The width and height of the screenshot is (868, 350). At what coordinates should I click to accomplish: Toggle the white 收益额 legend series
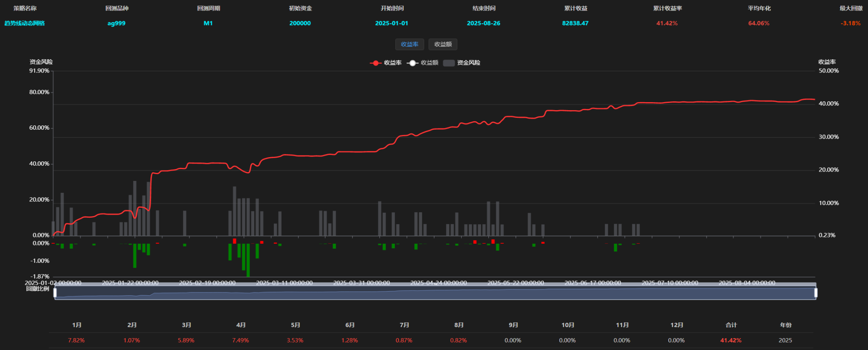click(423, 63)
